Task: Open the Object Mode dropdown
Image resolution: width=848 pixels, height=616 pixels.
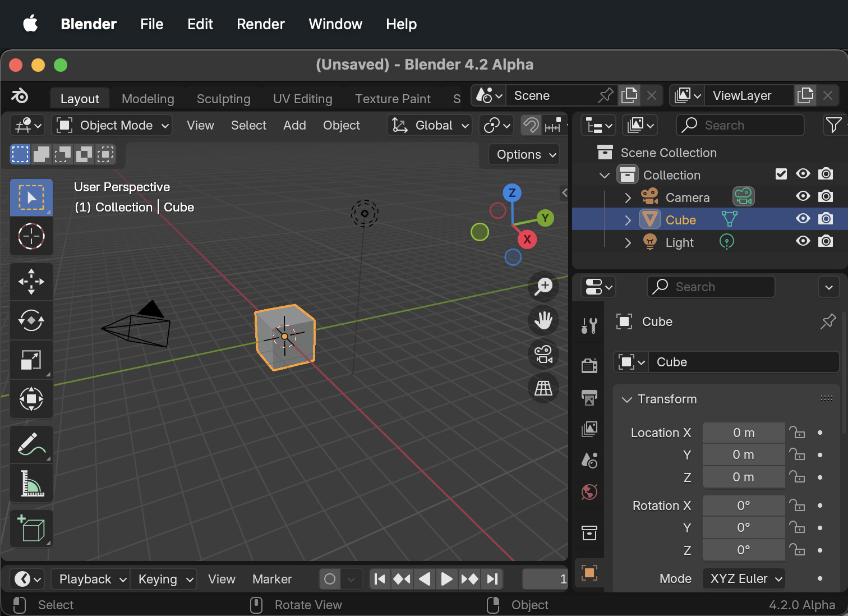Action: click(112, 125)
